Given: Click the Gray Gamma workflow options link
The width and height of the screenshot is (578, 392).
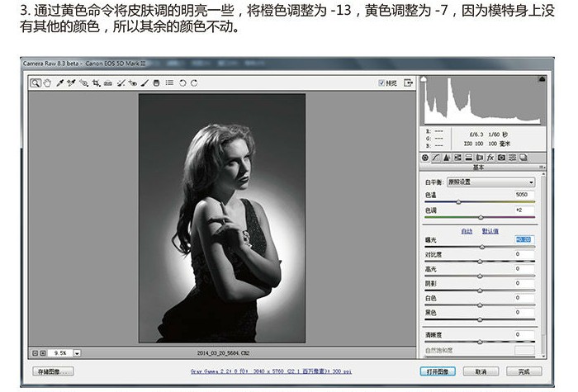Looking at the screenshot, I should pyautogui.click(x=271, y=371).
